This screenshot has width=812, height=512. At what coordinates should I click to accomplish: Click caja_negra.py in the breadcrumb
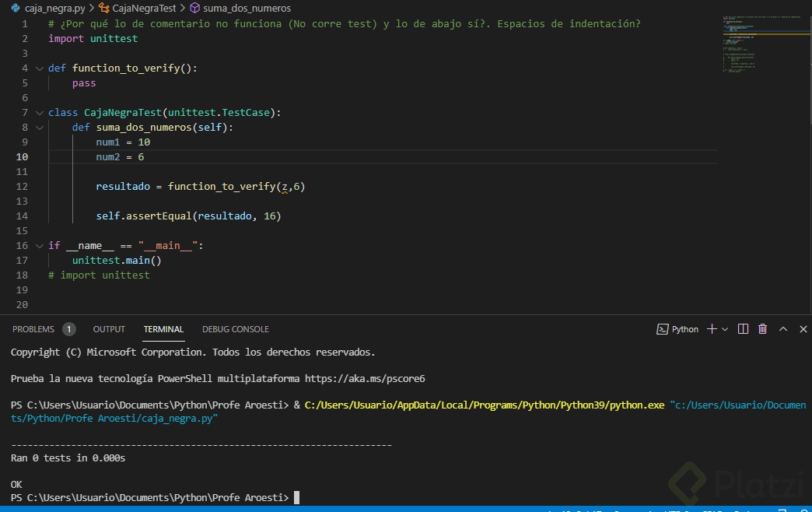(x=55, y=8)
